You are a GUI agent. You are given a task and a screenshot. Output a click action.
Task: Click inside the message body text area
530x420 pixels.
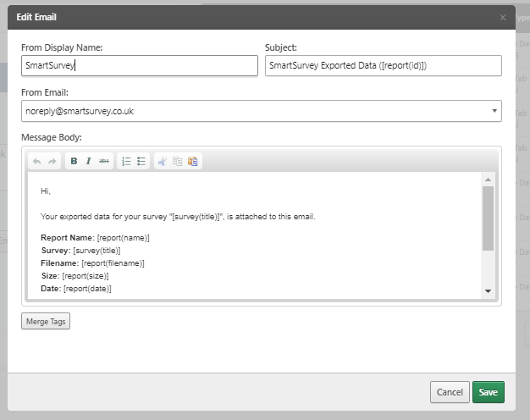pyautogui.click(x=254, y=237)
